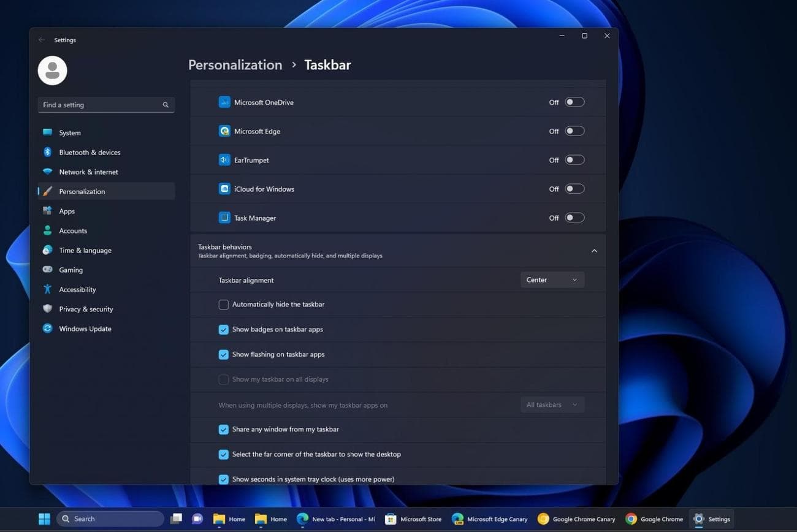Go to Windows Update section
Image resolution: width=797 pixels, height=532 pixels.
point(85,329)
